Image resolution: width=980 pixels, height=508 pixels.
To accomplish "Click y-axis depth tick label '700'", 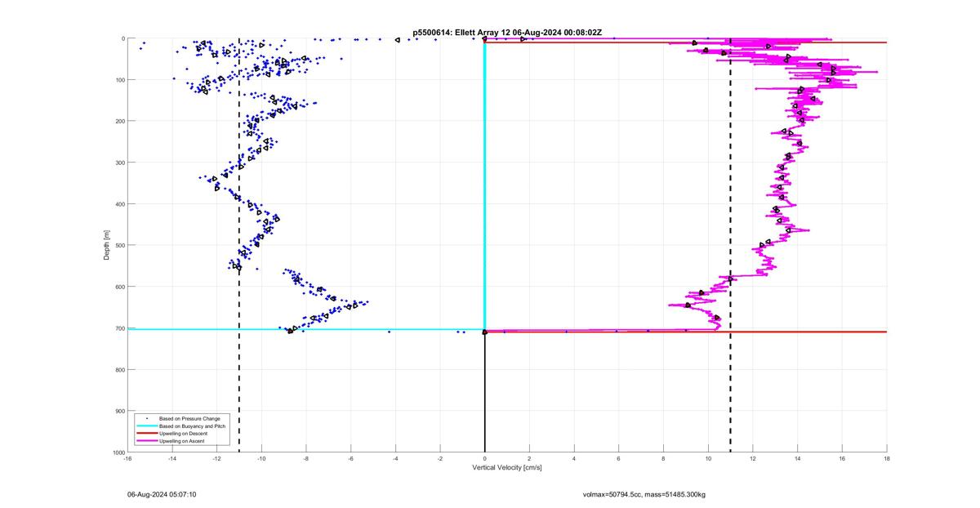I will coord(119,328).
